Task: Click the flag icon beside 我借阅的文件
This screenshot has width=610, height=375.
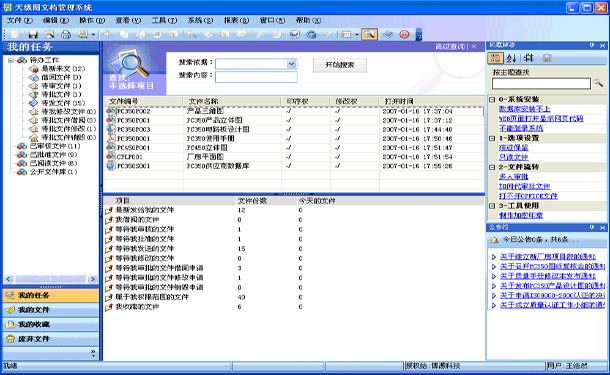Action: (109, 220)
